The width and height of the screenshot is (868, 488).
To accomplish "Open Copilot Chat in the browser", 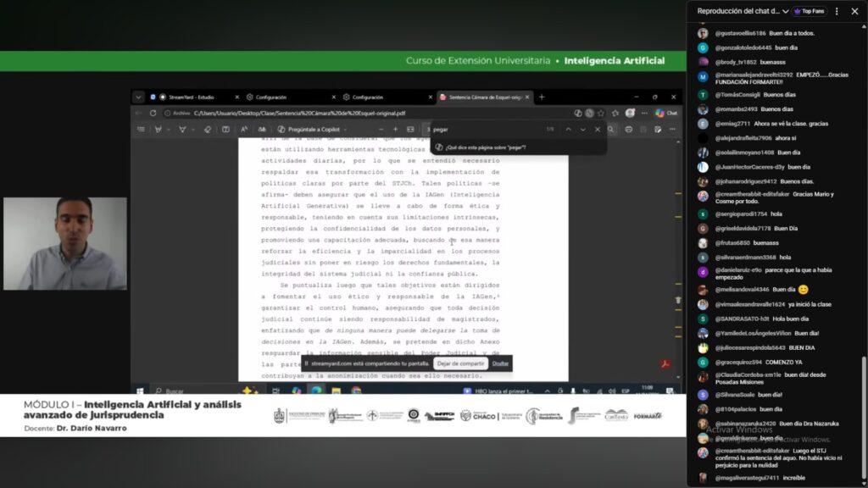I will [x=665, y=113].
